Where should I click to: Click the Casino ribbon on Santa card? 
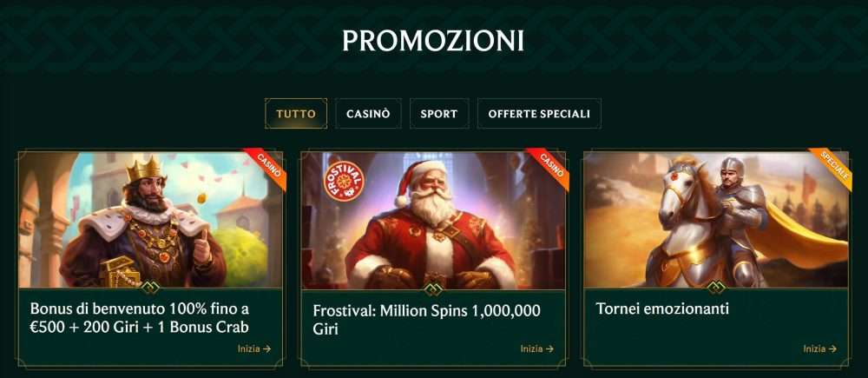[x=551, y=166]
